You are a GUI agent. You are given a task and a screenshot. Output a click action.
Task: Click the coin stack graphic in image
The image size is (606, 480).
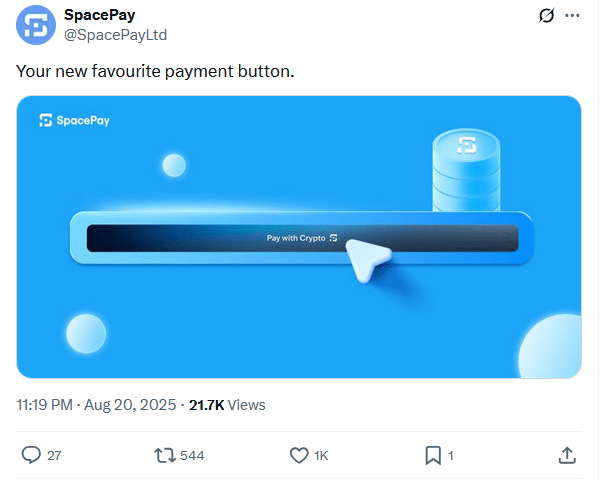coord(466,170)
